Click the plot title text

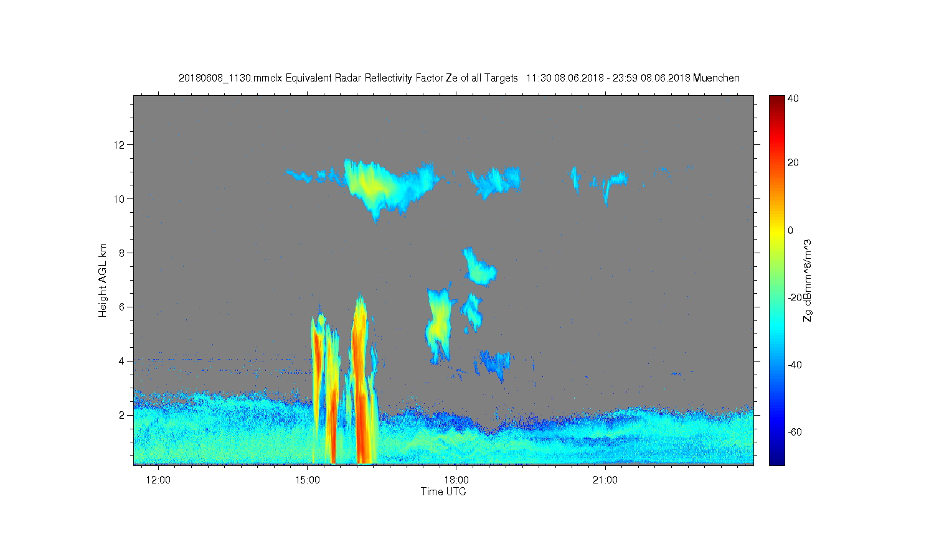point(459,78)
